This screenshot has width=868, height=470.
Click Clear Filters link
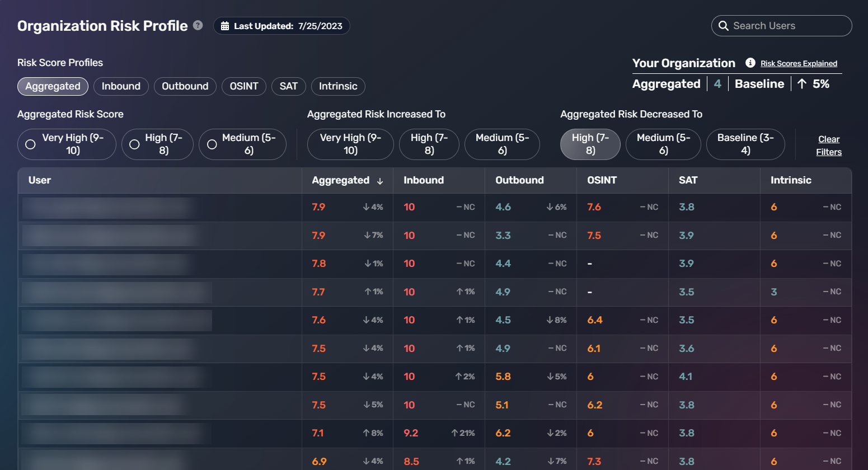click(829, 145)
